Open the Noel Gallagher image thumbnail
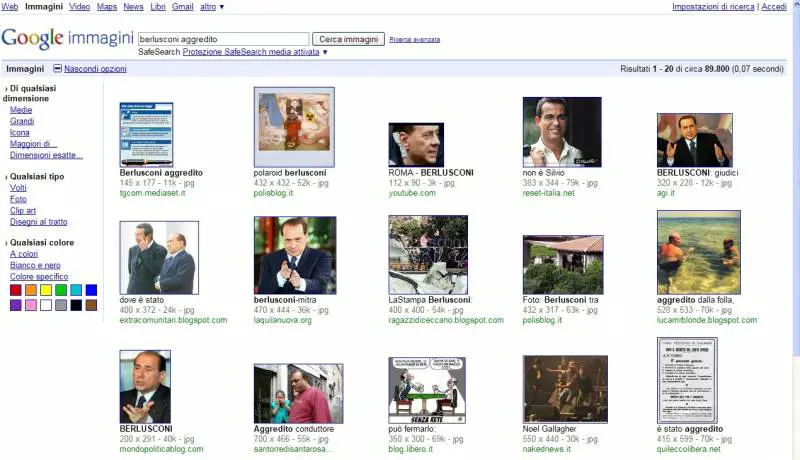The width and height of the screenshot is (800, 460). (x=565, y=389)
